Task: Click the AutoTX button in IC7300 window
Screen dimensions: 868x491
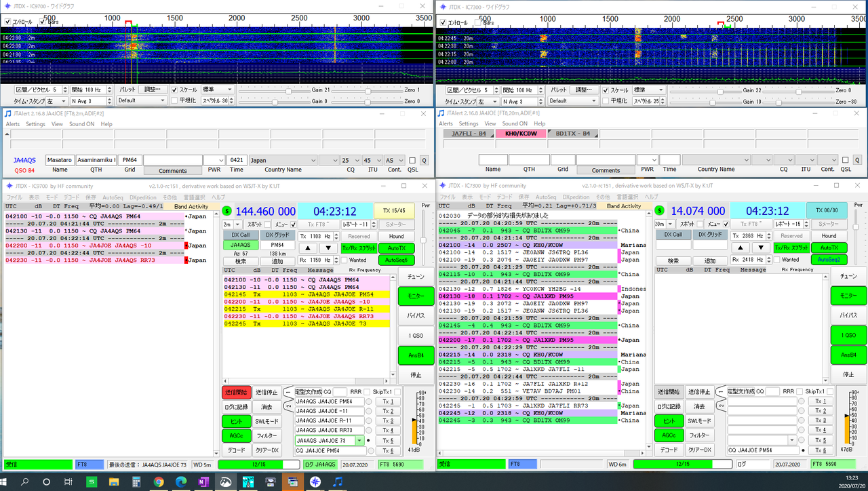Action: 828,248
